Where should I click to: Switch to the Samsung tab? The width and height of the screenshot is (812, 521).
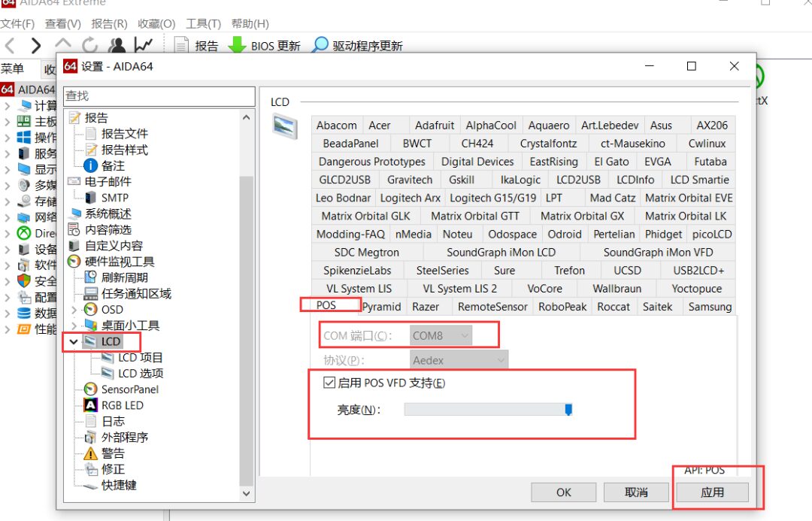coord(710,307)
